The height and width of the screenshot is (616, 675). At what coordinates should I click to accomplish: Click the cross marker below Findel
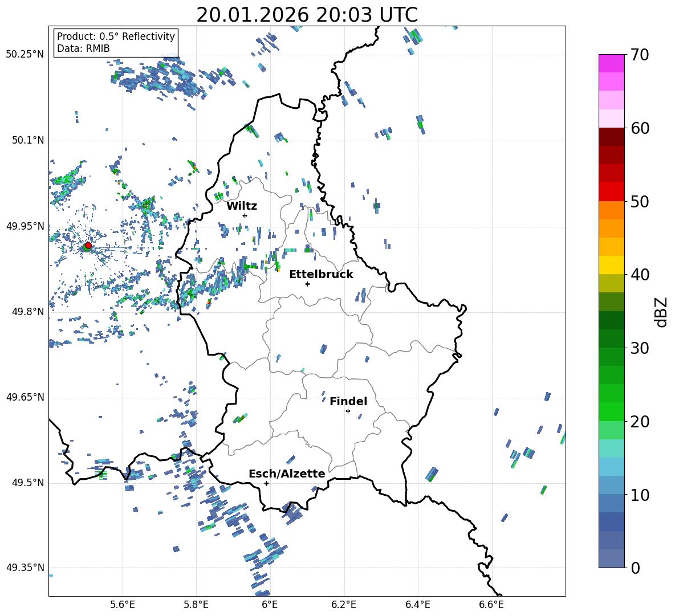pyautogui.click(x=348, y=411)
